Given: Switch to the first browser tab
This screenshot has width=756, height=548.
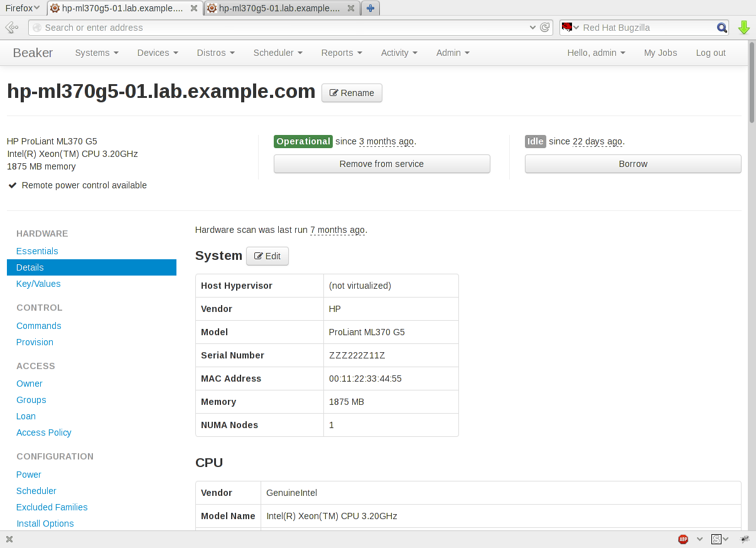Looking at the screenshot, I should (124, 8).
